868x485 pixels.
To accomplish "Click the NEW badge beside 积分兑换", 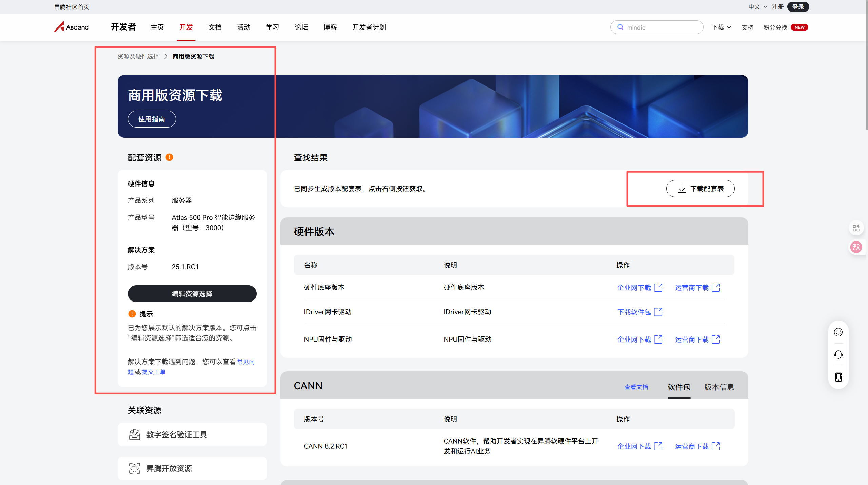I will coord(800,27).
